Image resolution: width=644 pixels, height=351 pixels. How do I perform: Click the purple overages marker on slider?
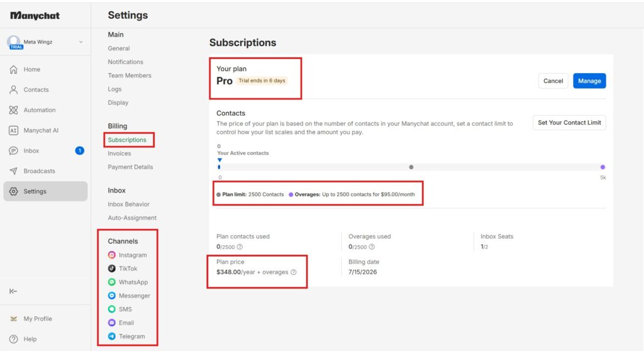click(x=602, y=167)
